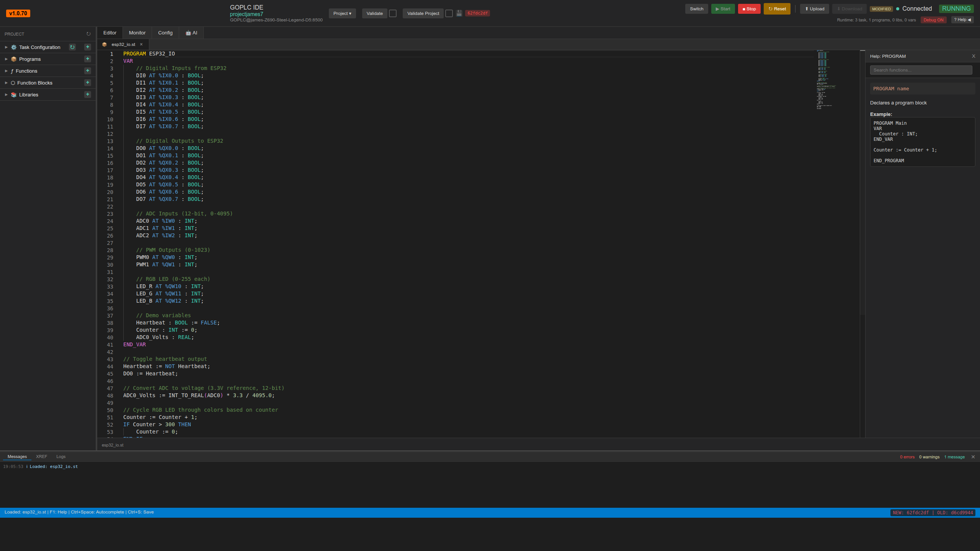
Task: Refresh the PROJECT panel
Action: click(x=88, y=34)
